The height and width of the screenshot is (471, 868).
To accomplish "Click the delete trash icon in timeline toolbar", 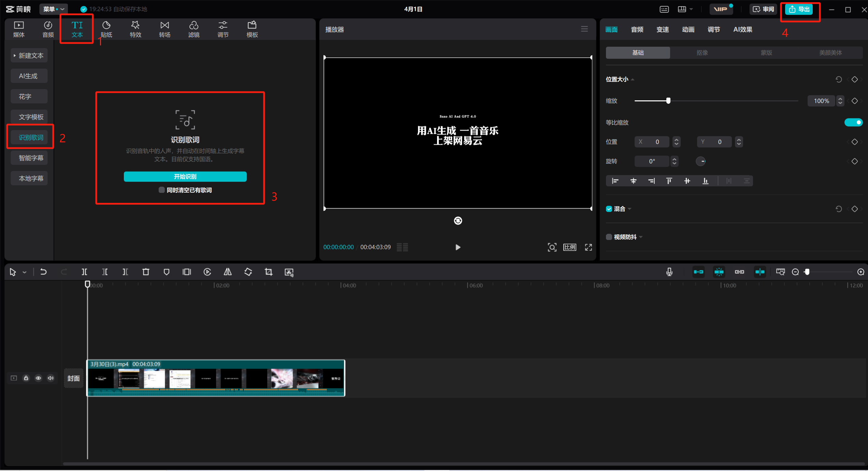I will pos(146,272).
